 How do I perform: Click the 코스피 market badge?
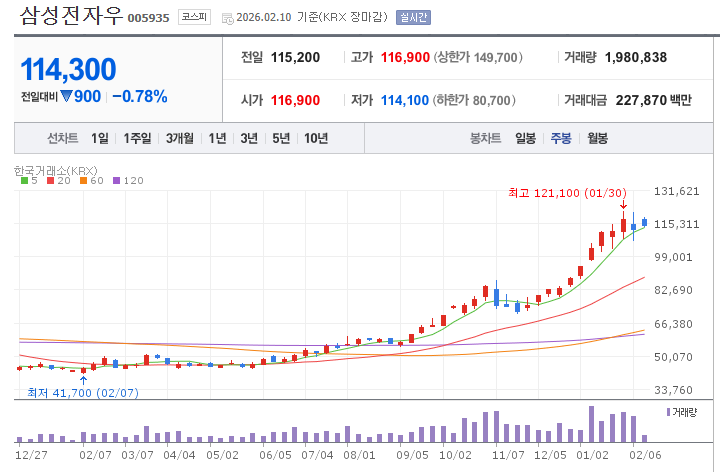pyautogui.click(x=194, y=17)
